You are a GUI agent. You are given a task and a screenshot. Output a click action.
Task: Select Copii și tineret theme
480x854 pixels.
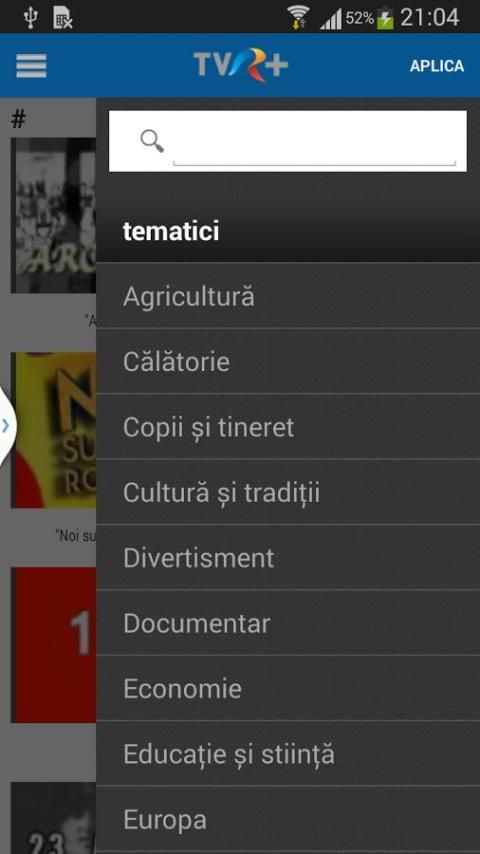coord(288,426)
